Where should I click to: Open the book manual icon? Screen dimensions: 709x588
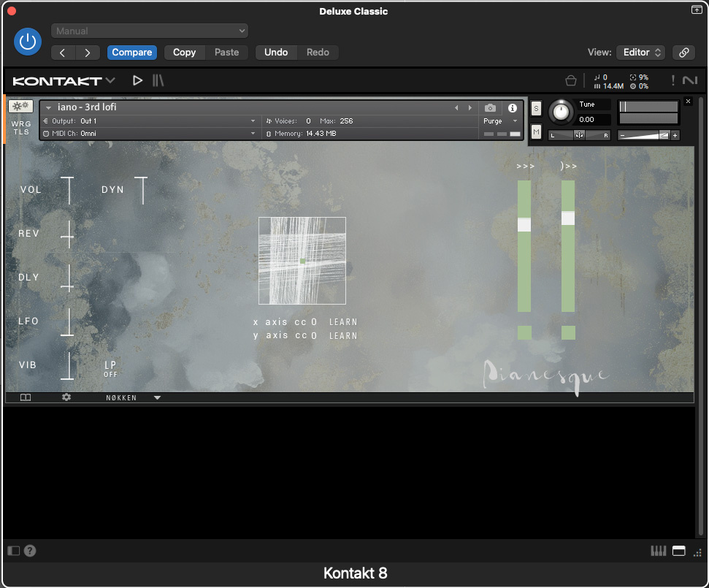(x=26, y=397)
